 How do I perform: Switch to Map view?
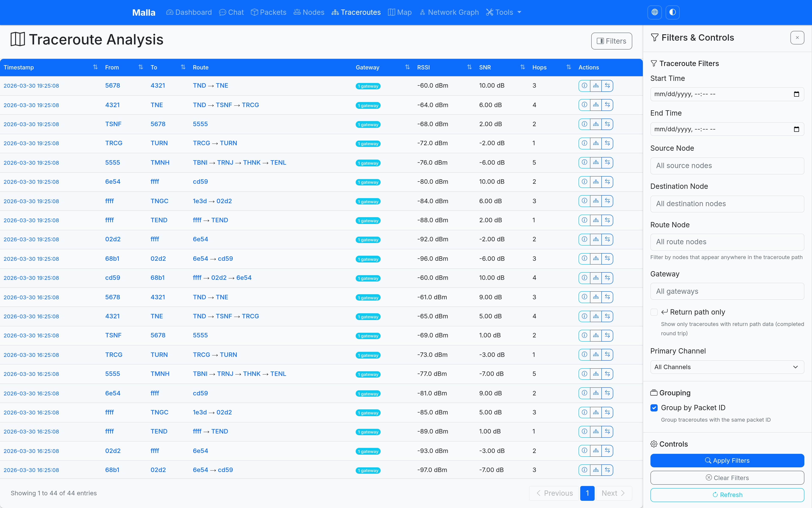click(x=400, y=12)
